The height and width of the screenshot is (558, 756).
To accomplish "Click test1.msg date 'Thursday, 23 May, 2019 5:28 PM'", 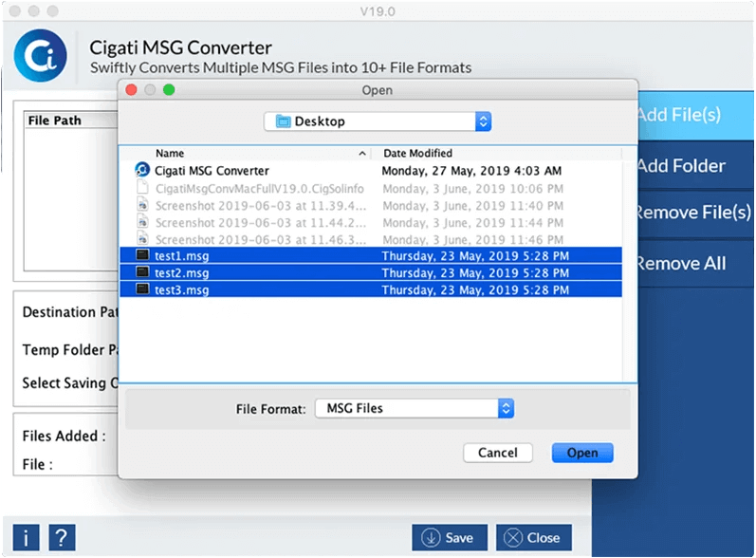I will pos(475,255).
